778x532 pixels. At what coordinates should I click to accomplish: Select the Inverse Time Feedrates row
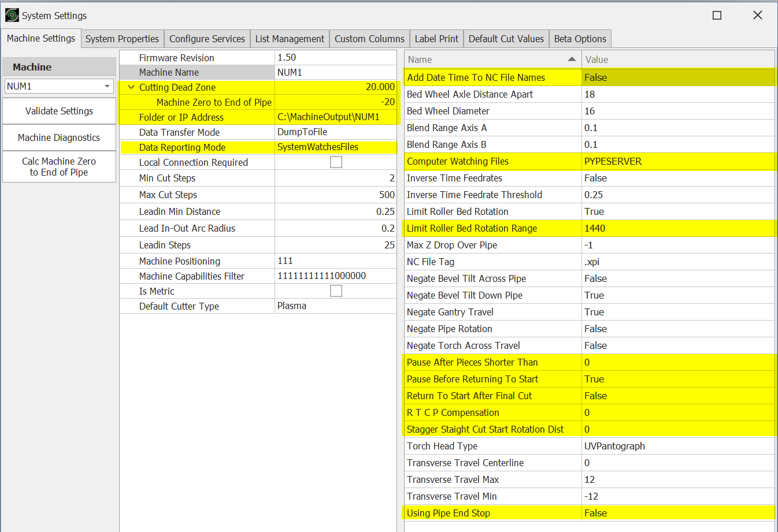[590, 178]
